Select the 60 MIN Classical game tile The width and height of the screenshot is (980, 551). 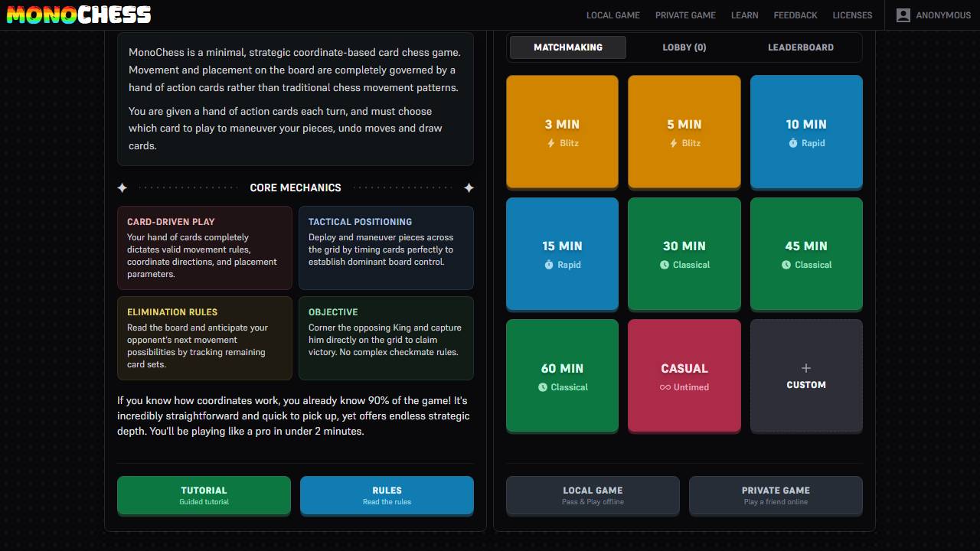pos(562,376)
